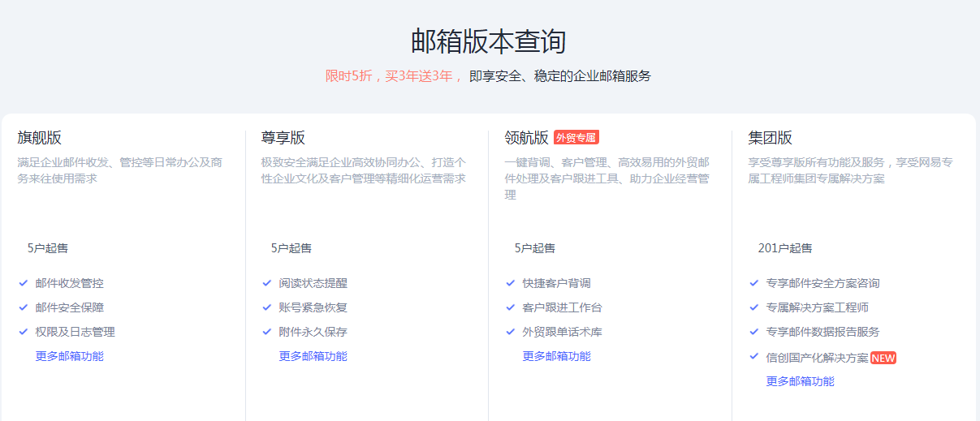Viewport: 980px width, 421px height.
Task: Select the 旗舰版 plan title
Action: pos(39,138)
